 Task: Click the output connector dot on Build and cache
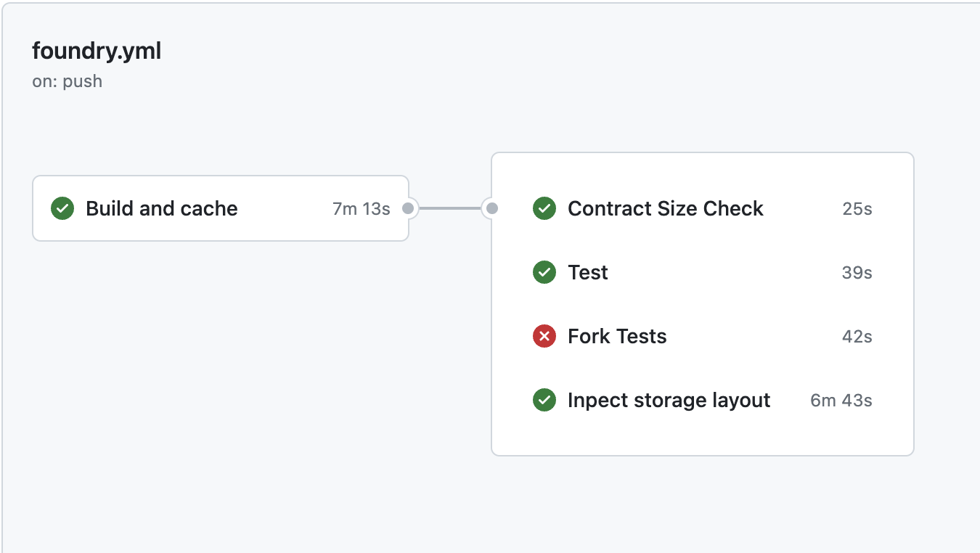tap(408, 208)
